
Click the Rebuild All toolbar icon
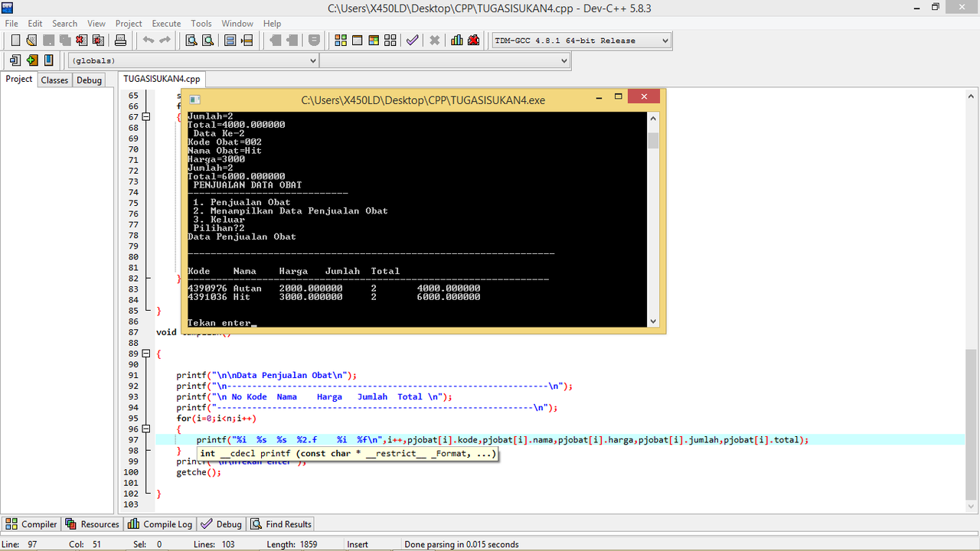coord(391,41)
